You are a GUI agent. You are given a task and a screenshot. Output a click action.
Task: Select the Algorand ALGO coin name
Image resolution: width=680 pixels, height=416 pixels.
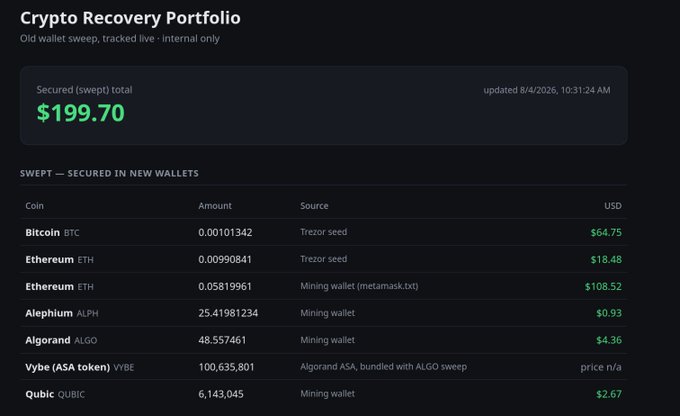[61, 340]
